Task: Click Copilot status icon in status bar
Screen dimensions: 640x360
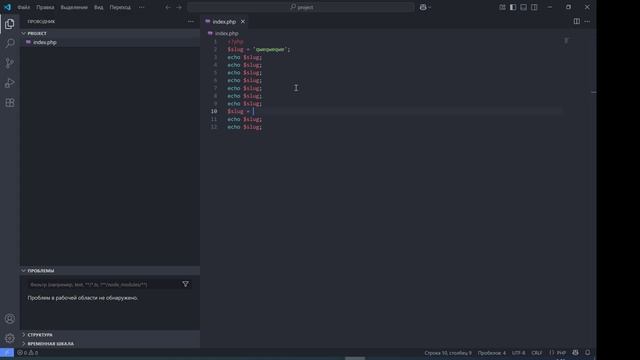Action: 576,353
